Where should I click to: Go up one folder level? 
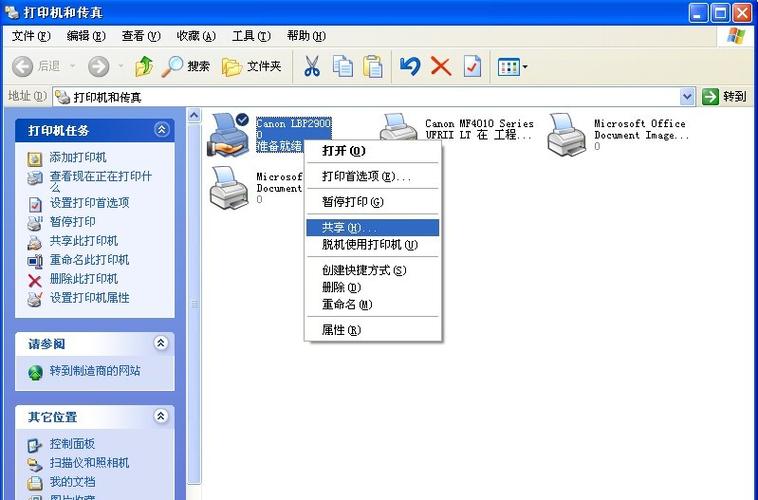144,66
